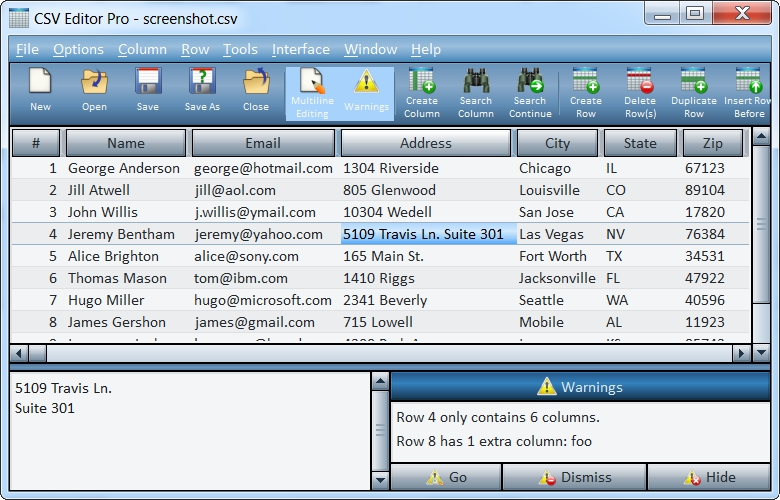Image resolution: width=780 pixels, height=500 pixels.
Task: Select the Zip cell '67123'
Action: 705,168
